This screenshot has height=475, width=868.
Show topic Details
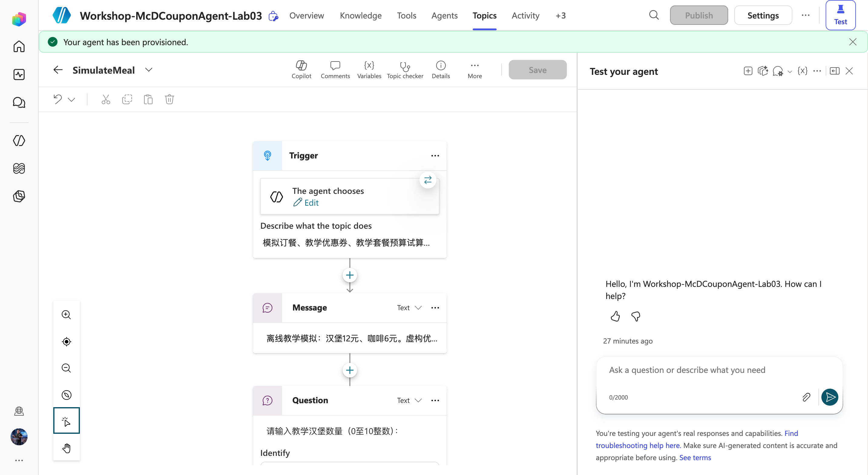pyautogui.click(x=440, y=70)
